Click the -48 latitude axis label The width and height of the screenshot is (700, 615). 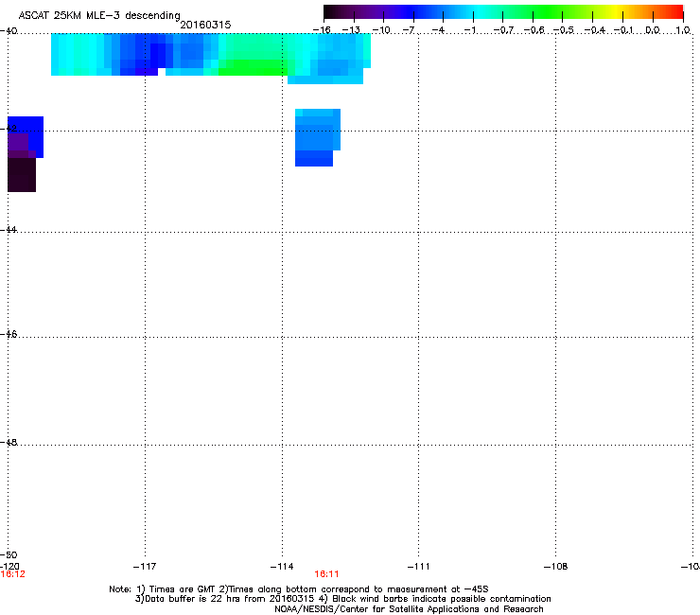9,442
